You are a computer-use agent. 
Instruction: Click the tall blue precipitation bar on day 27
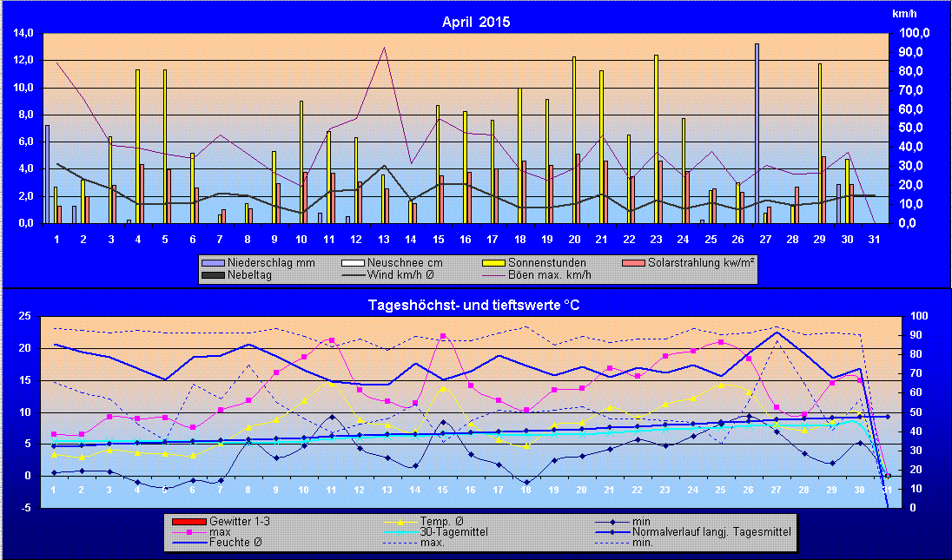tap(757, 130)
